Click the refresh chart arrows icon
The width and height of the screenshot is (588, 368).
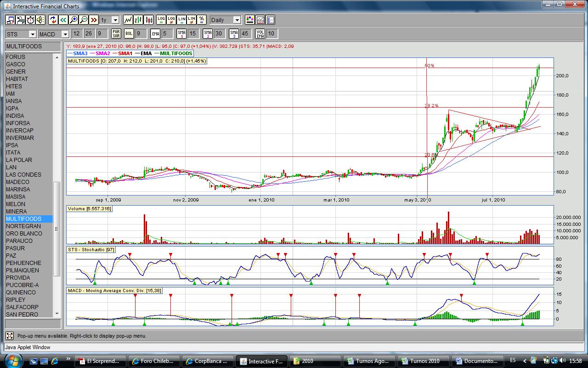(x=53, y=20)
